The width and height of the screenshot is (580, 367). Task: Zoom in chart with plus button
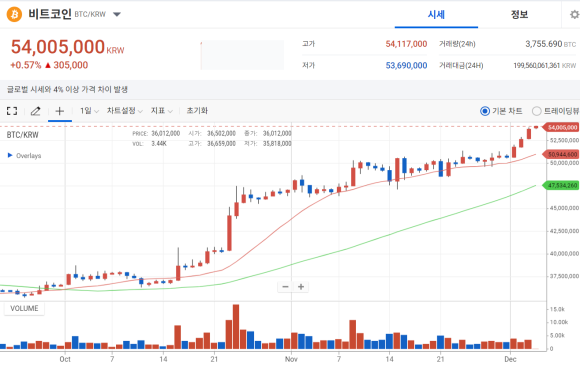pyautogui.click(x=301, y=287)
